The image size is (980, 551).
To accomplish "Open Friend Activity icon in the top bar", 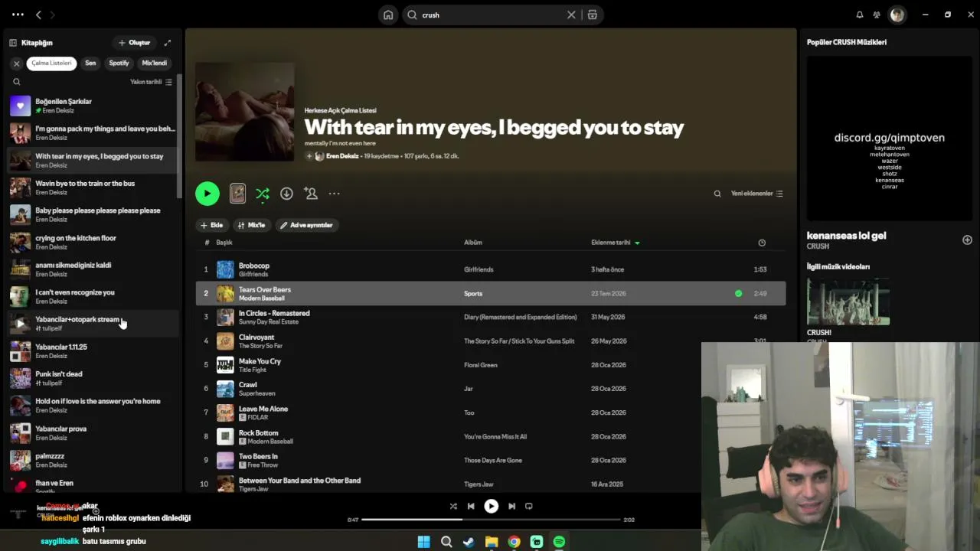I will coord(877,15).
